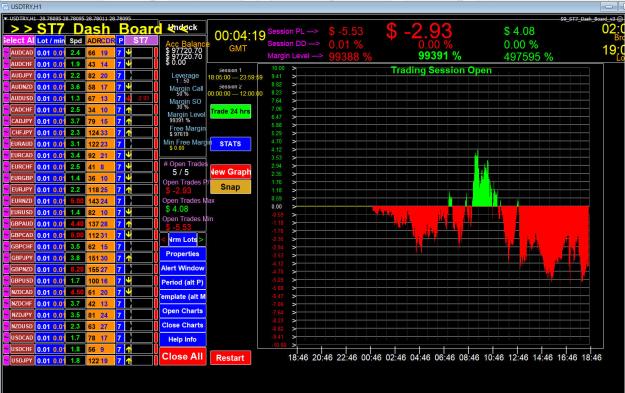Click the Close Charts button
The width and height of the screenshot is (625, 393).
183,325
